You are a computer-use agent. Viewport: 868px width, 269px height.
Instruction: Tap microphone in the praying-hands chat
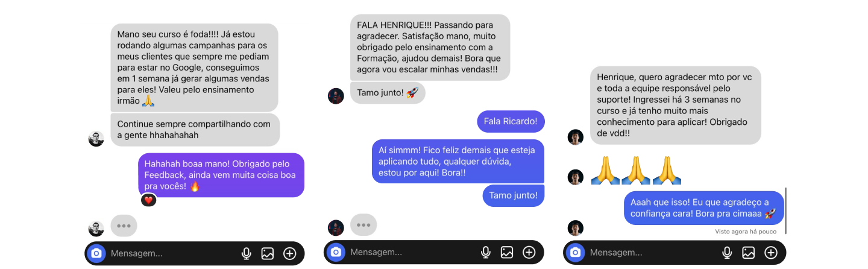click(727, 253)
